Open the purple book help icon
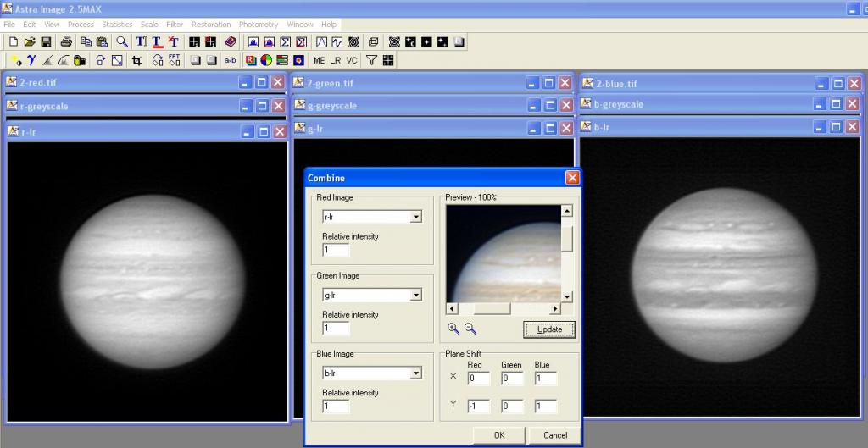Image resolution: width=868 pixels, height=448 pixels. [231, 42]
